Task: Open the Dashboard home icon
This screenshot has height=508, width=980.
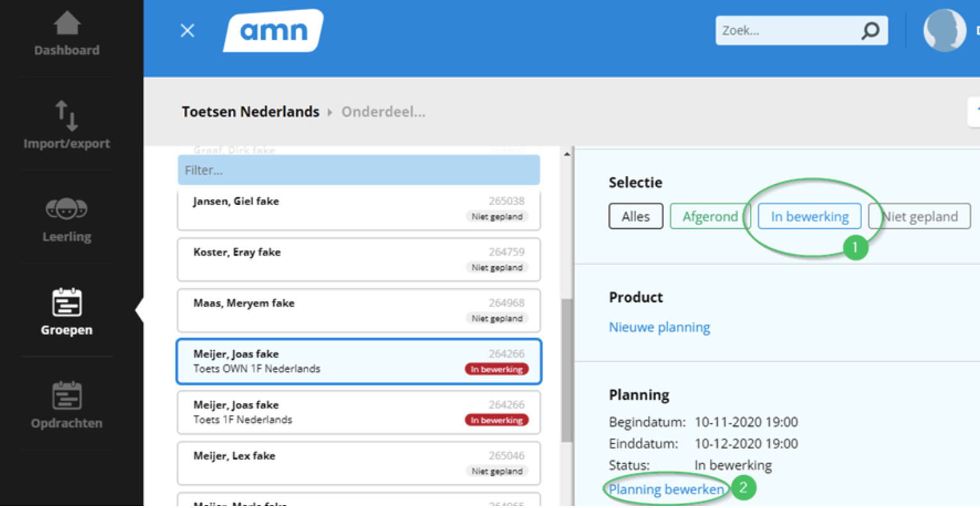Action: click(x=67, y=24)
